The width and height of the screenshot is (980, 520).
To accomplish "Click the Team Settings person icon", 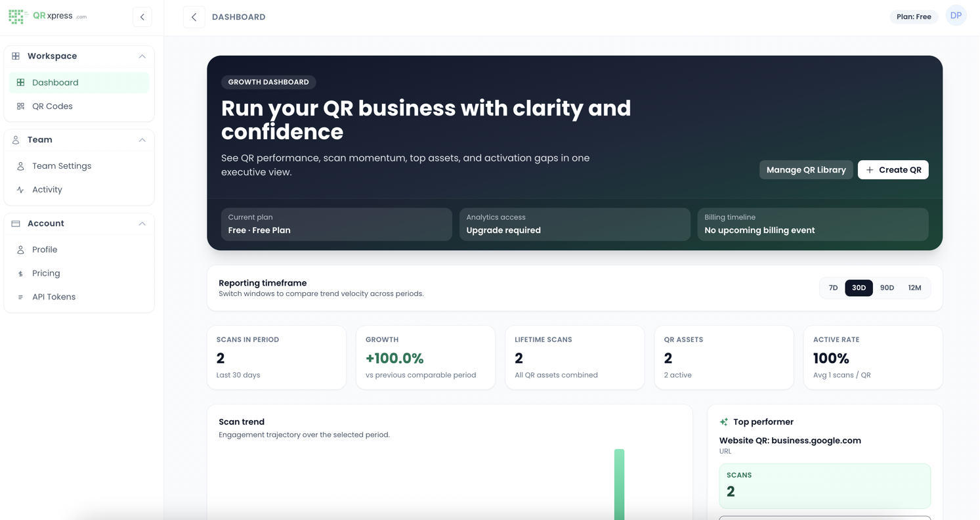I will pos(20,166).
